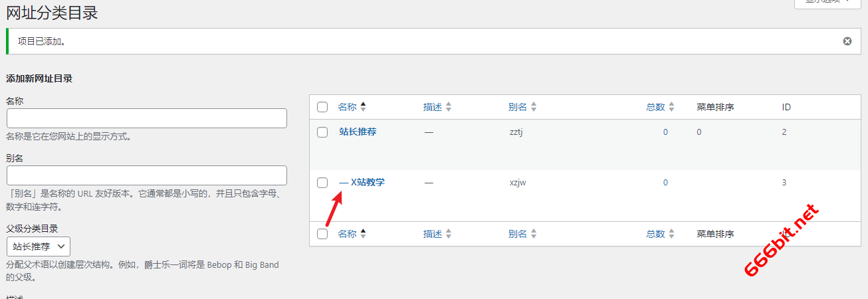Click sort arrows beside header 别名
Viewport: 868px width, 299px height.
pos(534,107)
